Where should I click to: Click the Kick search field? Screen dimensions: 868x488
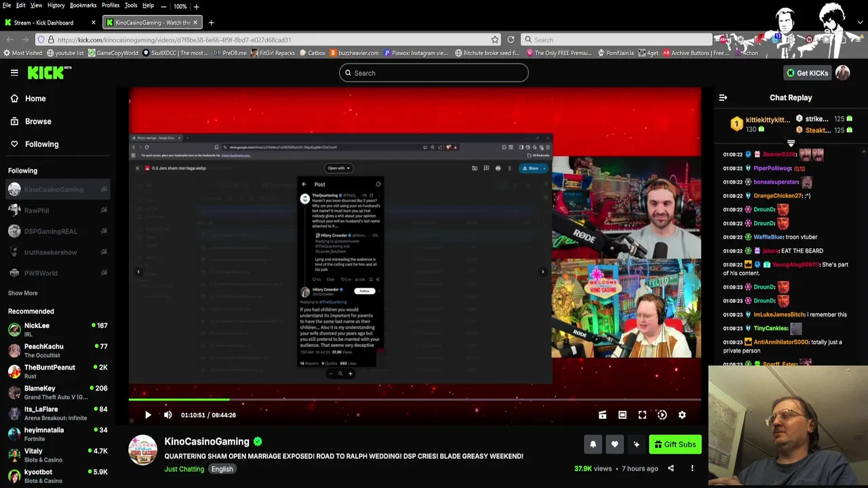coord(434,73)
